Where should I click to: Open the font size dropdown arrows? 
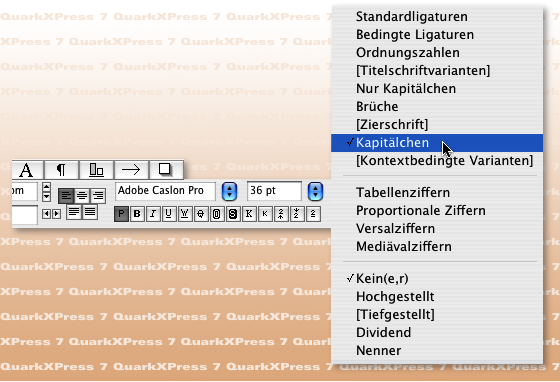coord(315,191)
